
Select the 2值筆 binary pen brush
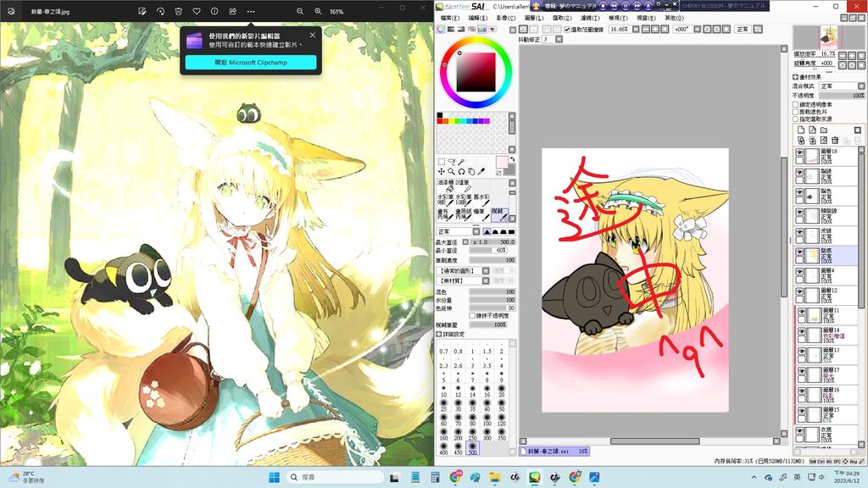[463, 186]
